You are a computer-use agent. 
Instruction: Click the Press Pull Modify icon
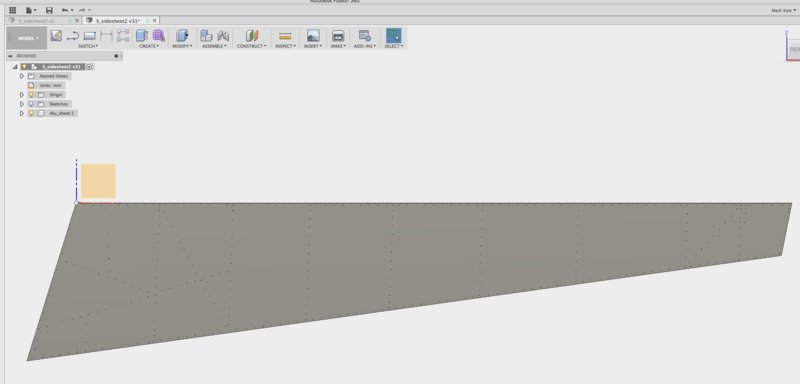click(x=182, y=35)
